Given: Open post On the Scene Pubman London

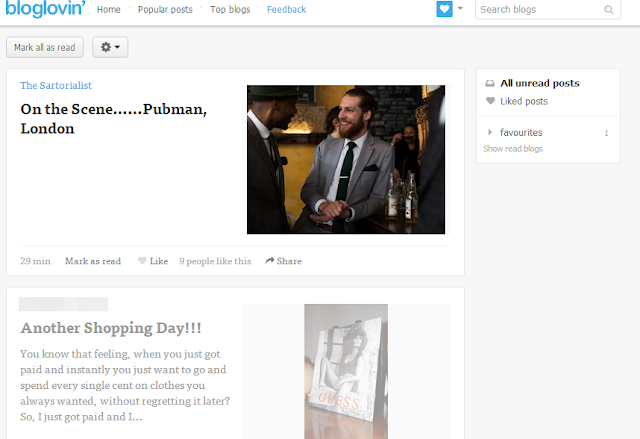Looking at the screenshot, I should (114, 119).
